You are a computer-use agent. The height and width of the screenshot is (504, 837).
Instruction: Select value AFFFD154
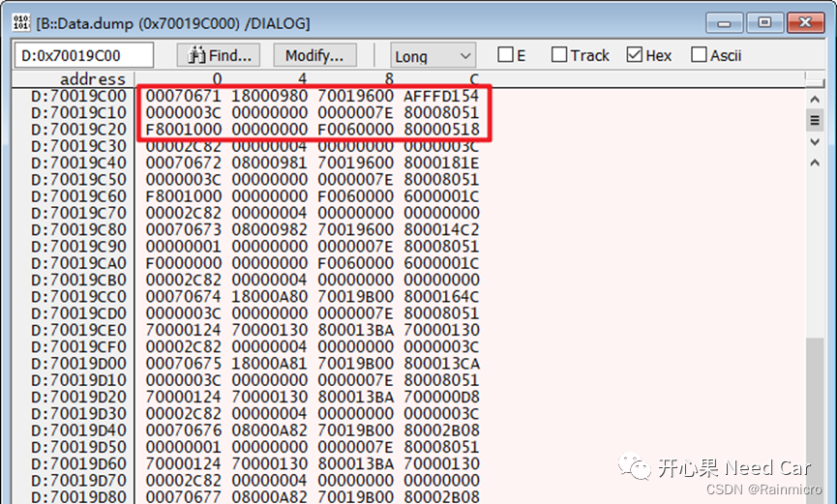pyautogui.click(x=441, y=96)
